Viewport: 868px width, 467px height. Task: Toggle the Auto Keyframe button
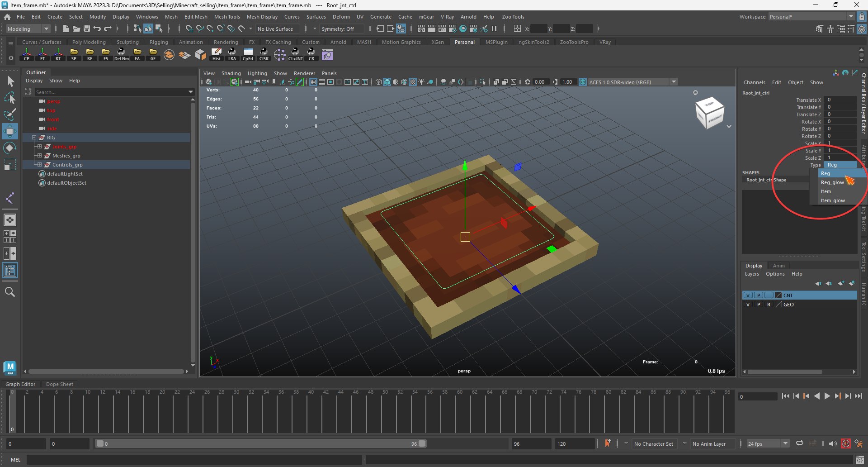845,444
